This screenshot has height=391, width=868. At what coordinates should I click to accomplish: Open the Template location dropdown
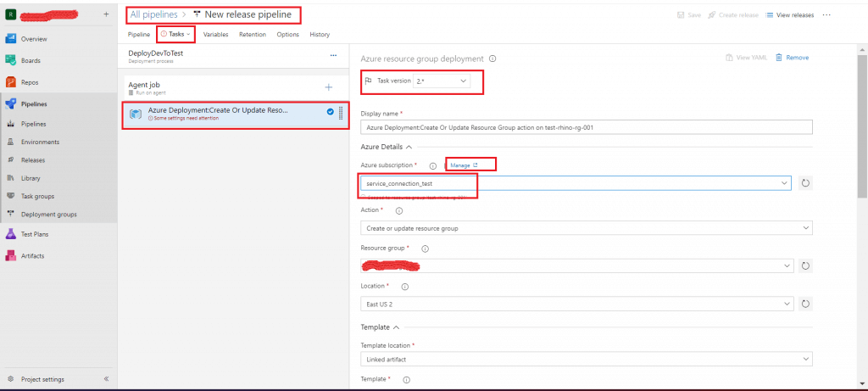coord(587,360)
